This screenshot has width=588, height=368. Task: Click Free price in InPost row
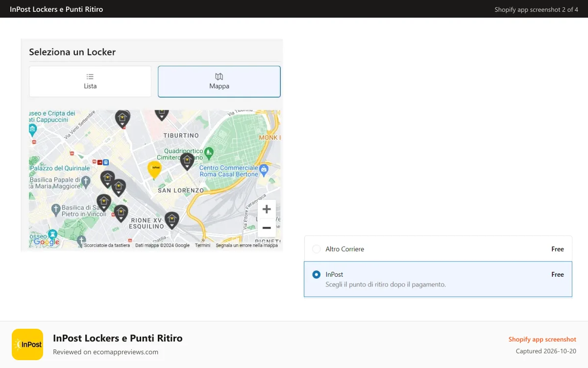click(x=558, y=275)
